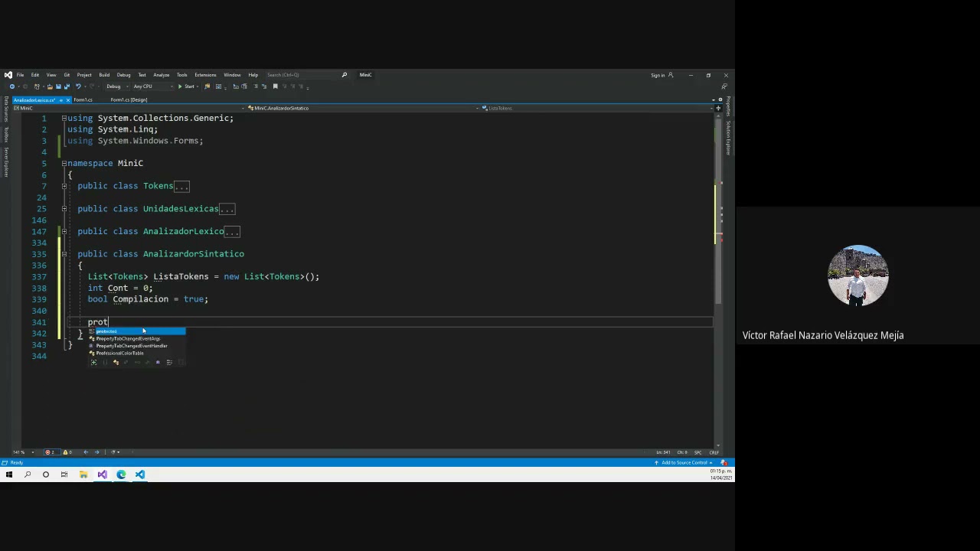Switch to the Form1.cs tab
This screenshot has width=980, height=551.
pyautogui.click(x=83, y=100)
